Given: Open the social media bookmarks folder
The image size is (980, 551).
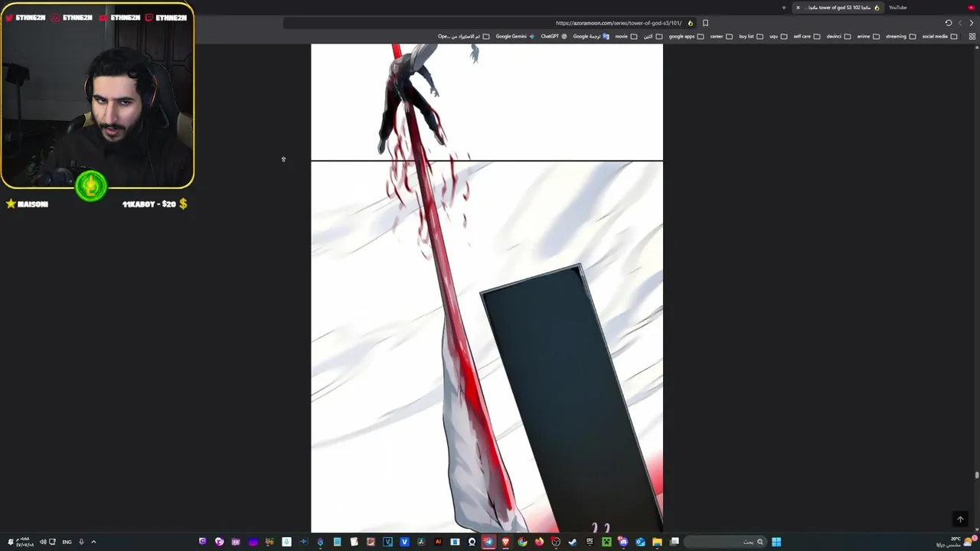Looking at the screenshot, I should pos(939,36).
